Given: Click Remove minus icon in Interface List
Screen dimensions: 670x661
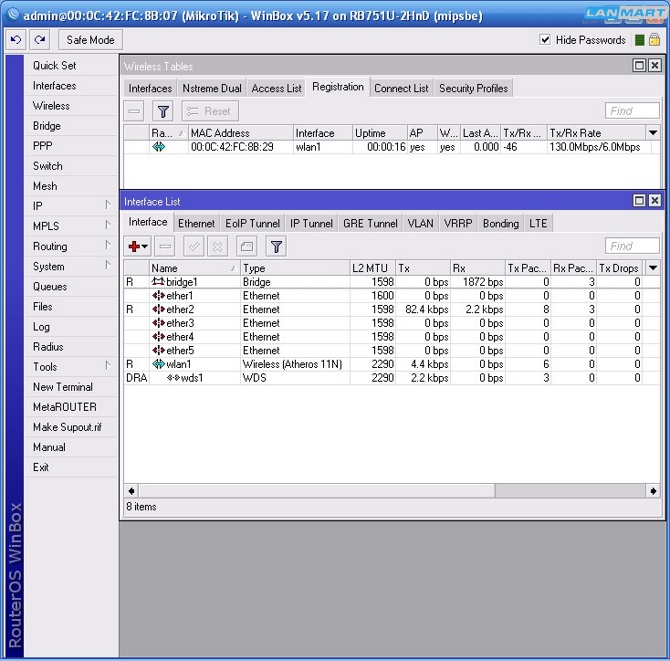Looking at the screenshot, I should point(165,247).
